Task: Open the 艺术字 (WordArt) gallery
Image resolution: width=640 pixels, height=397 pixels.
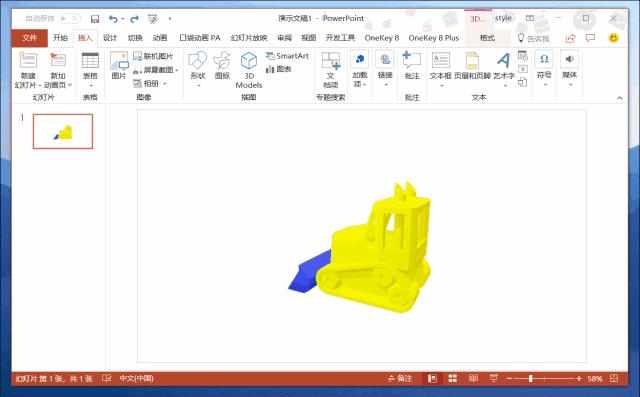Action: 504,70
